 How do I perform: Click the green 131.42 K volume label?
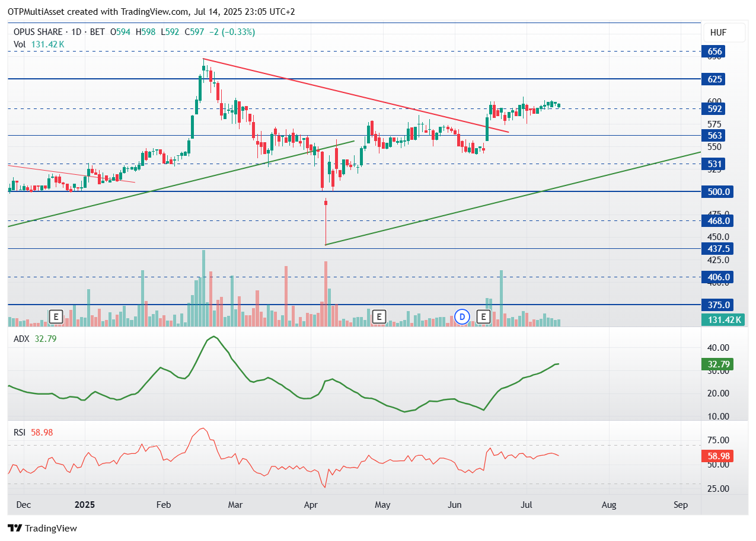725,320
